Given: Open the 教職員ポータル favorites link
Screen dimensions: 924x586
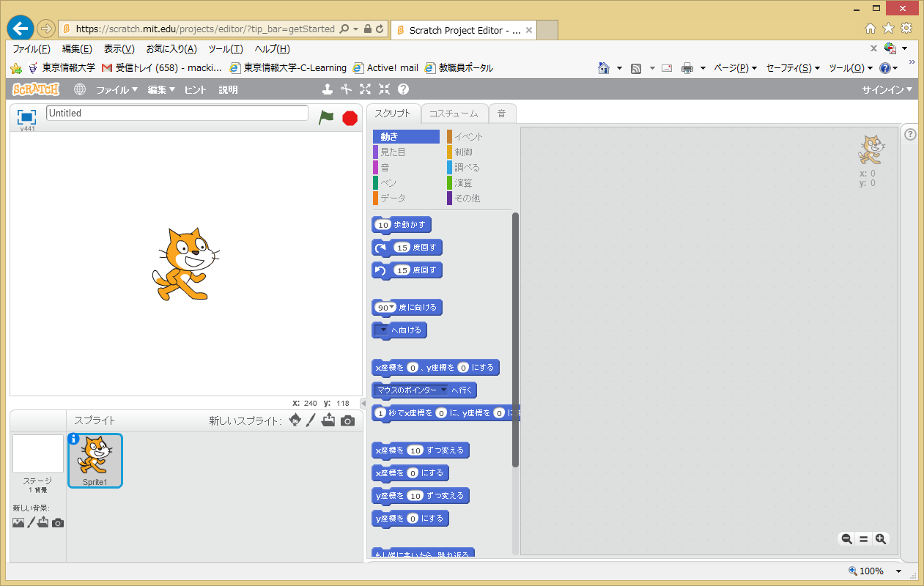Looking at the screenshot, I should [x=459, y=68].
